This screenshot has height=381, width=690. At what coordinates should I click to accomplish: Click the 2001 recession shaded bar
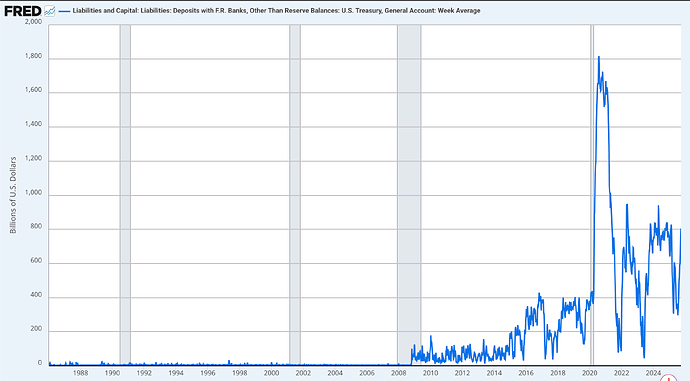coord(295,194)
